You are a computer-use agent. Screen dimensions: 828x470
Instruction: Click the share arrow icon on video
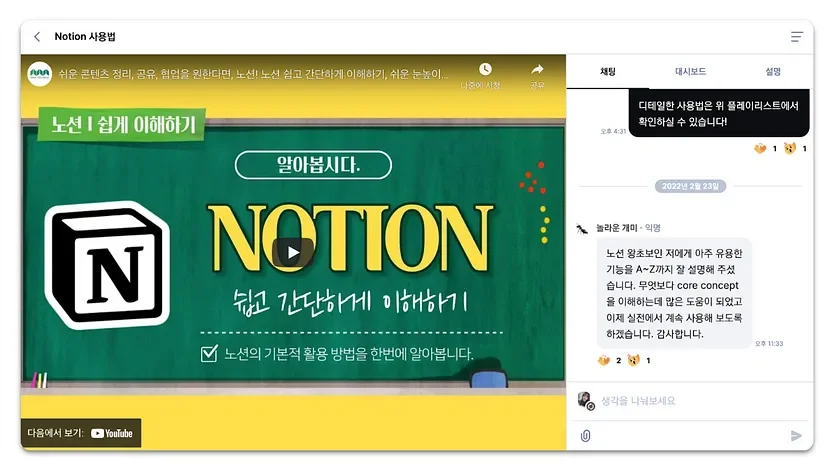(x=537, y=69)
